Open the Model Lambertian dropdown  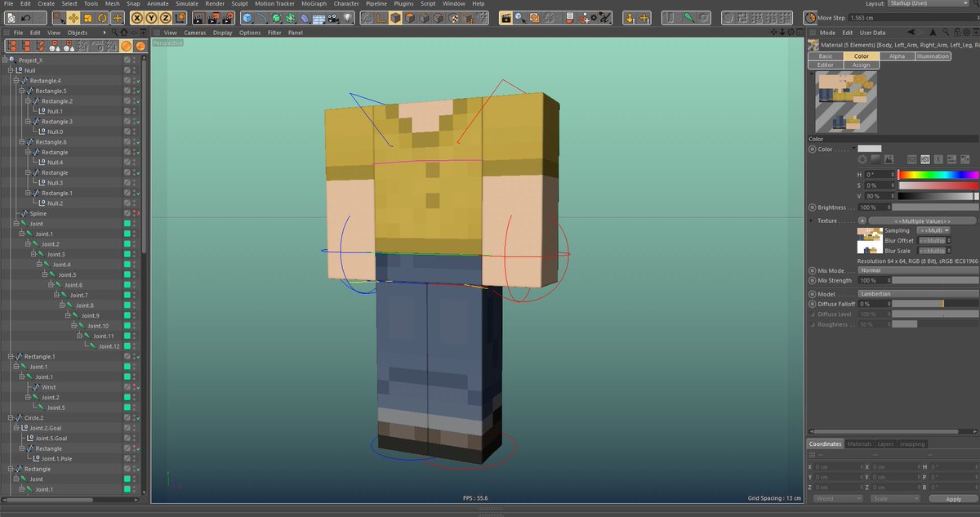pyautogui.click(x=916, y=293)
